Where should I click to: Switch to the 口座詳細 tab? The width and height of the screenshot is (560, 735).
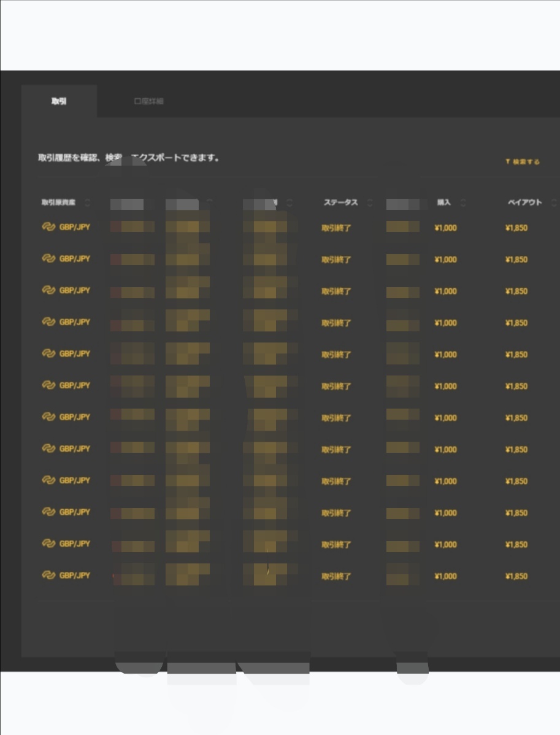click(x=148, y=101)
